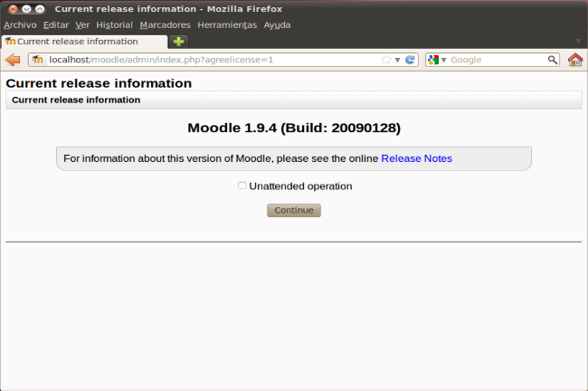
Task: Expand the URL history dropdown arrow
Action: pyautogui.click(x=397, y=60)
